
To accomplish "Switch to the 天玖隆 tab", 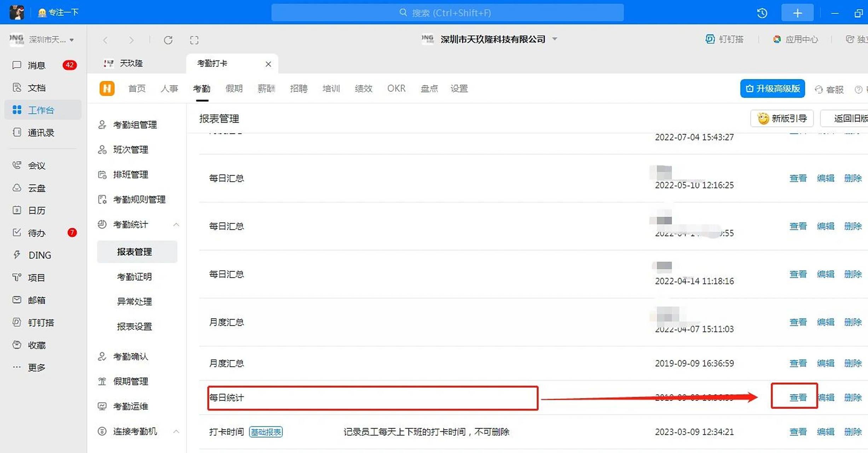I will tap(131, 63).
